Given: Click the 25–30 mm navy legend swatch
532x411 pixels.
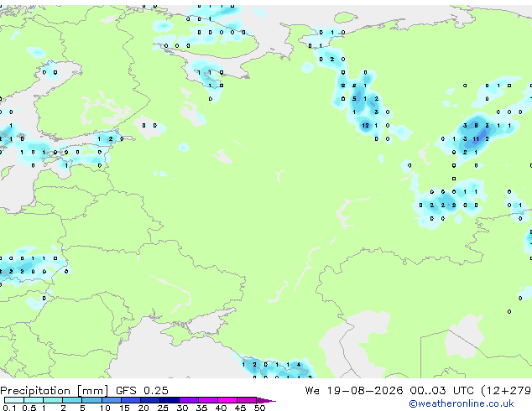Looking at the screenshot, I should [170, 400].
